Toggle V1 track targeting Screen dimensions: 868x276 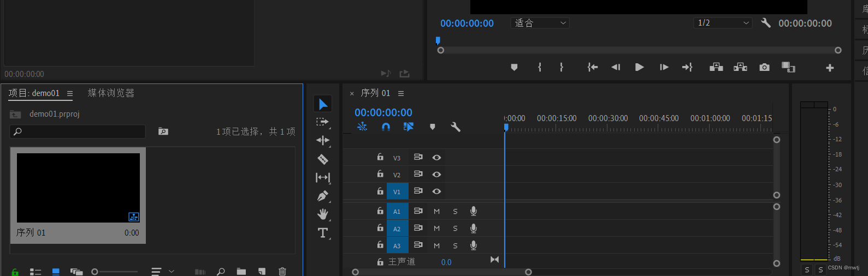pos(397,191)
